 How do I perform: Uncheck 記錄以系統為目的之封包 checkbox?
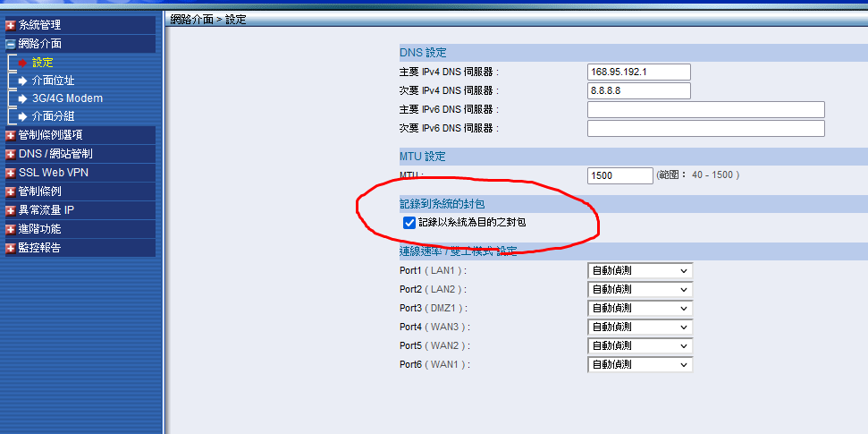pos(409,222)
